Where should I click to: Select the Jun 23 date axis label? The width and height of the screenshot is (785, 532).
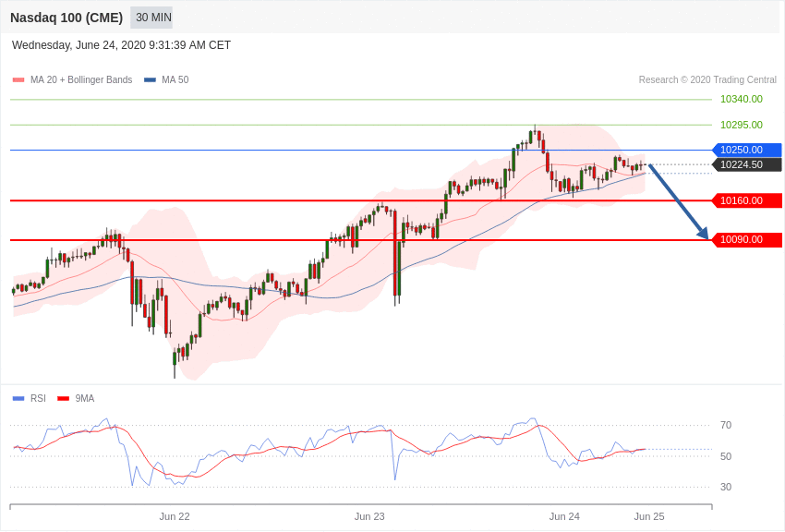tap(369, 517)
